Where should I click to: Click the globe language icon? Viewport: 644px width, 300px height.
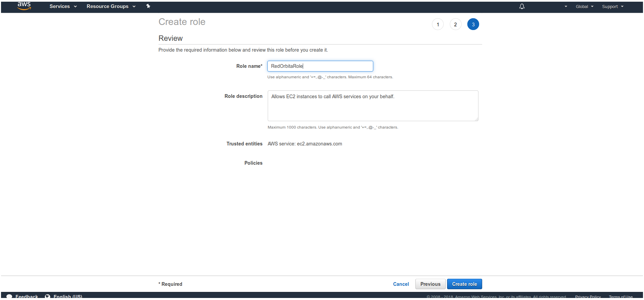click(x=48, y=296)
